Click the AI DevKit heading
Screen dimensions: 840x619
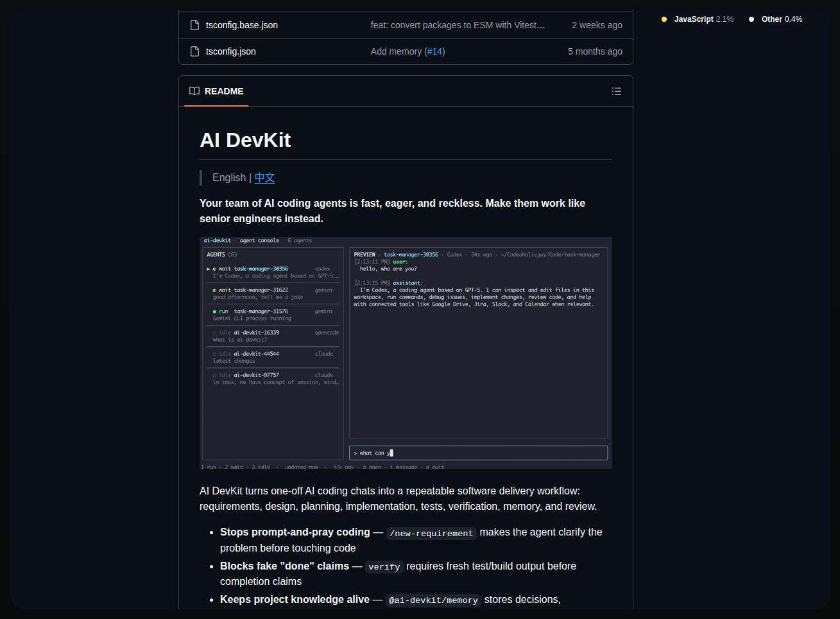tap(245, 140)
